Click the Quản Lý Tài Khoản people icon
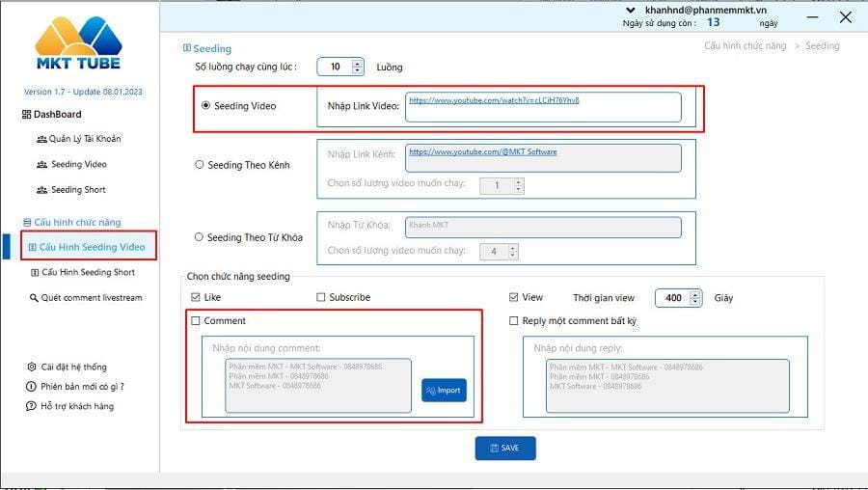The width and height of the screenshot is (868, 490). [x=41, y=139]
